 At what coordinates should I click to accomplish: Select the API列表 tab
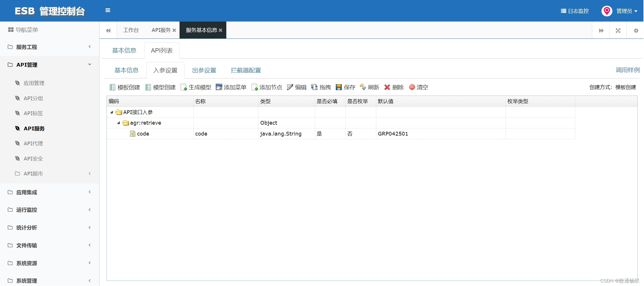[162, 51]
